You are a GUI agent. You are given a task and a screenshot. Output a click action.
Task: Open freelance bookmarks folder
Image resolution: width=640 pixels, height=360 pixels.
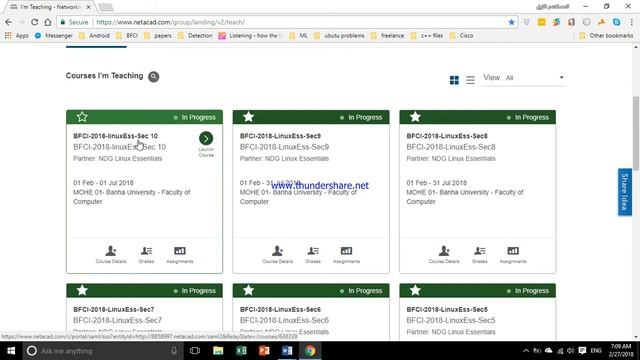[x=388, y=36]
